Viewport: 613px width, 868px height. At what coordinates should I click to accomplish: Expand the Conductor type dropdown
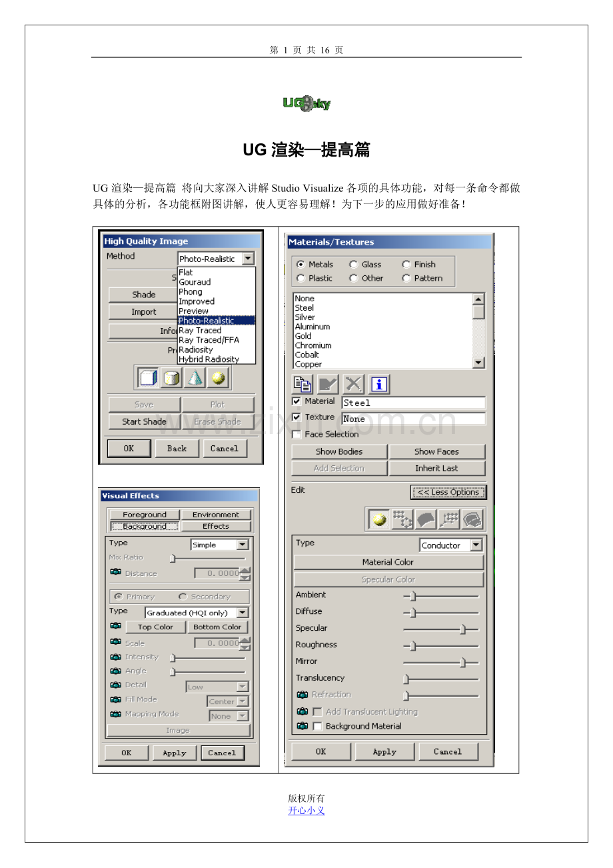click(x=476, y=545)
